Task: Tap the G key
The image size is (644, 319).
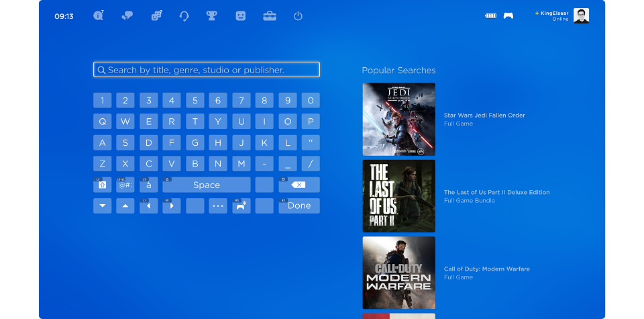Action: tap(195, 142)
